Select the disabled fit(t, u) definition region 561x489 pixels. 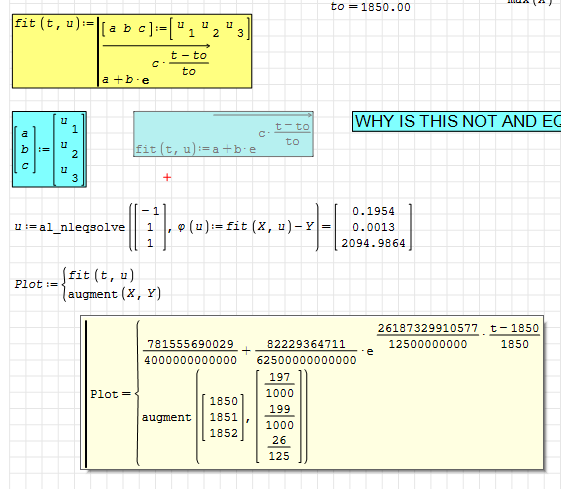coord(223,134)
